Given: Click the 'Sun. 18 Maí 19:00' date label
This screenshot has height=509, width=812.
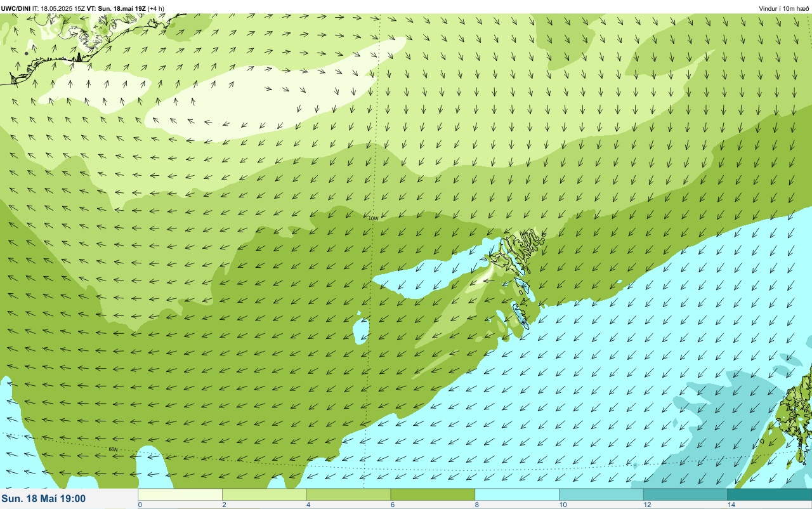Looking at the screenshot, I should coord(44,499).
